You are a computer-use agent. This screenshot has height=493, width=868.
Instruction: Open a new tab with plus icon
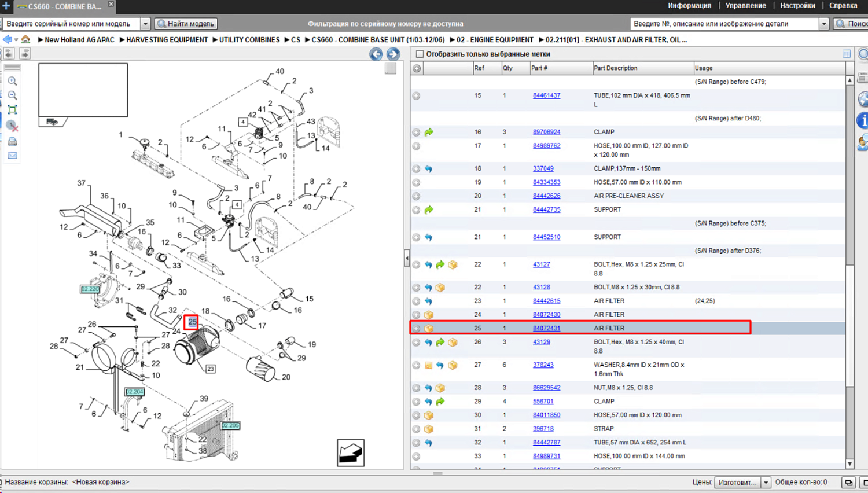click(x=6, y=6)
